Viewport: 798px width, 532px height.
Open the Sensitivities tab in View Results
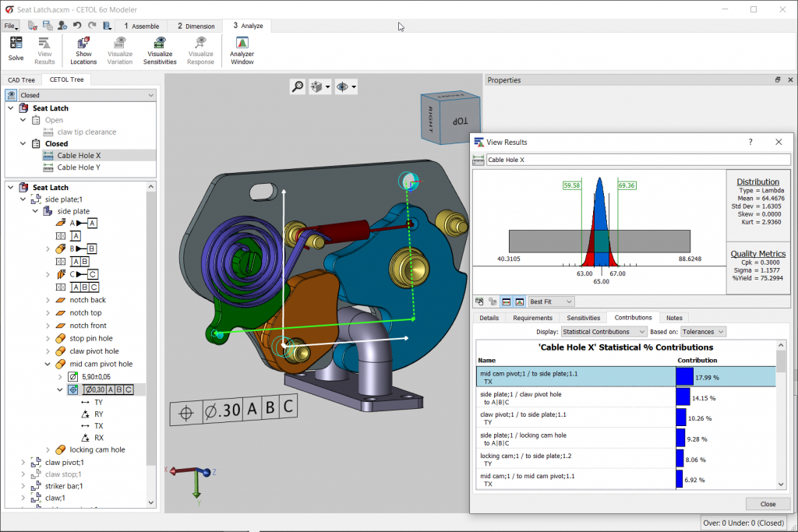coord(583,317)
